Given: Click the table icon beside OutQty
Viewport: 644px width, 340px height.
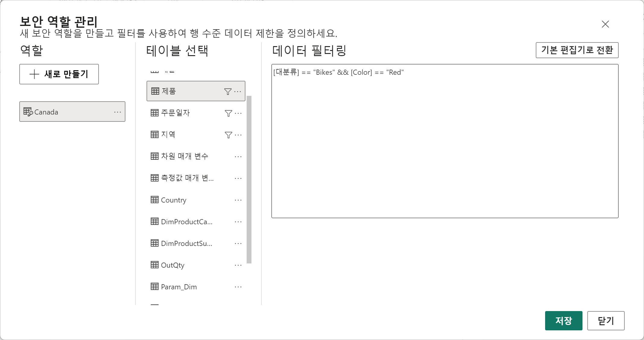Looking at the screenshot, I should pos(155,265).
